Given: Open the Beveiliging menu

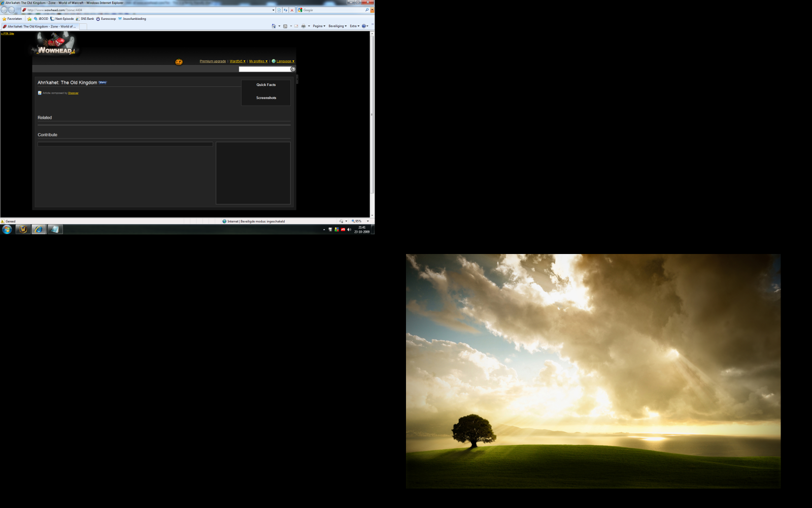Looking at the screenshot, I should coord(337,26).
